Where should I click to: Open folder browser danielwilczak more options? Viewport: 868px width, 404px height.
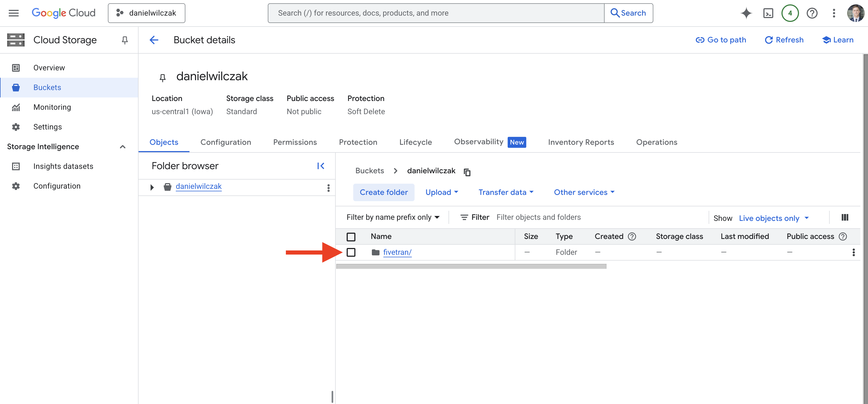point(329,188)
